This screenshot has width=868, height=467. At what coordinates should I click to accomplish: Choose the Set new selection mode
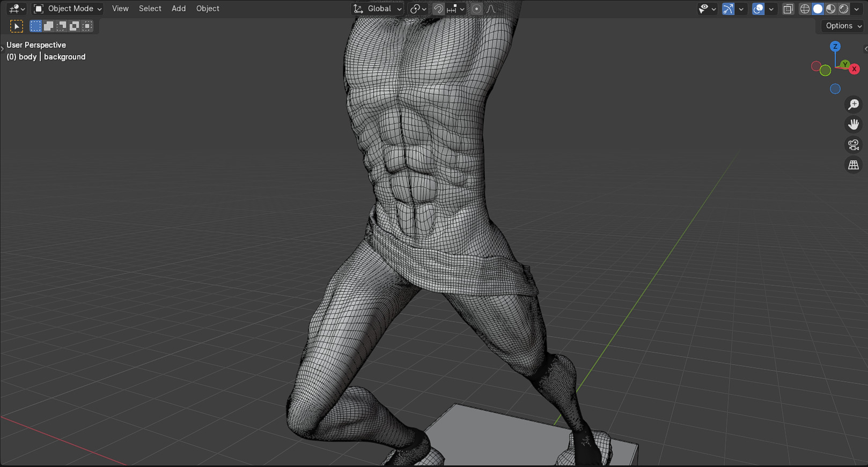35,26
